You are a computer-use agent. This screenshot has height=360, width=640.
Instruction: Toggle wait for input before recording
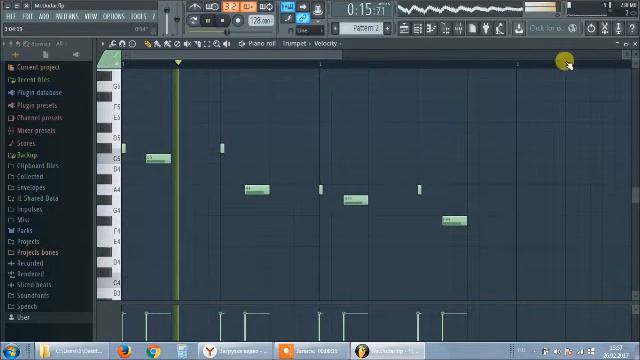click(x=212, y=7)
